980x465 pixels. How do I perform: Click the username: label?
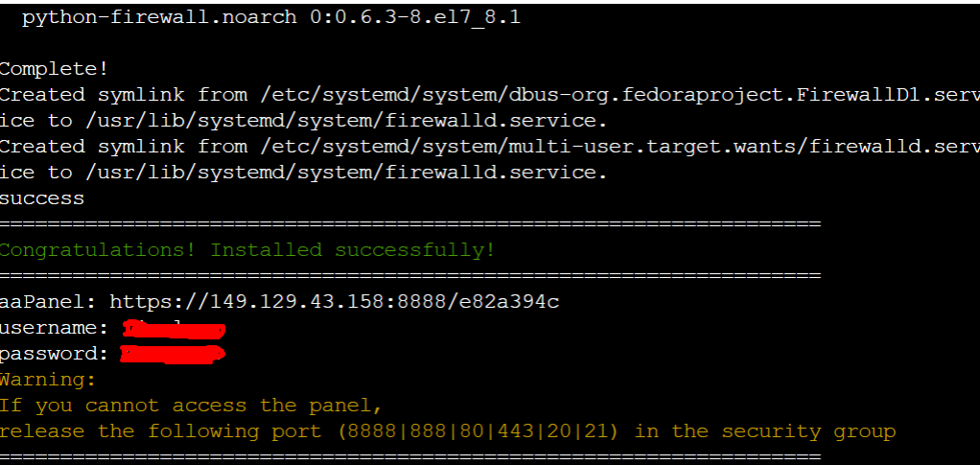coord(56,329)
